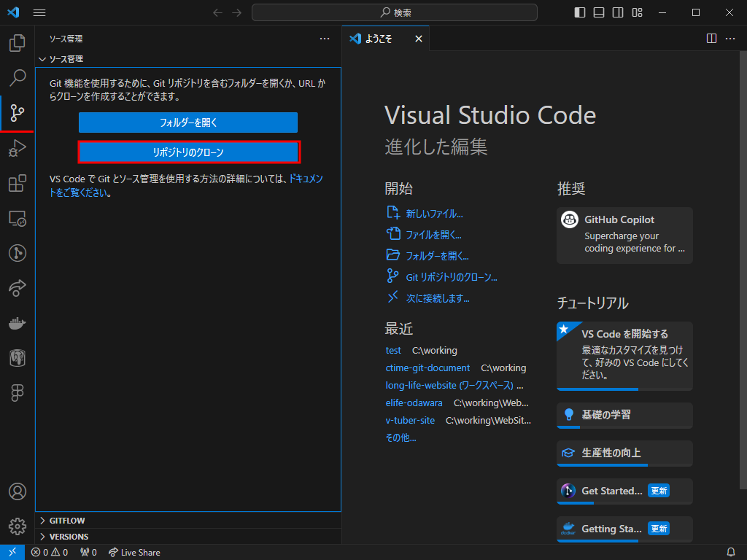Open the Git Graph circular branch icon
Screen dimensions: 747x560
[18, 253]
